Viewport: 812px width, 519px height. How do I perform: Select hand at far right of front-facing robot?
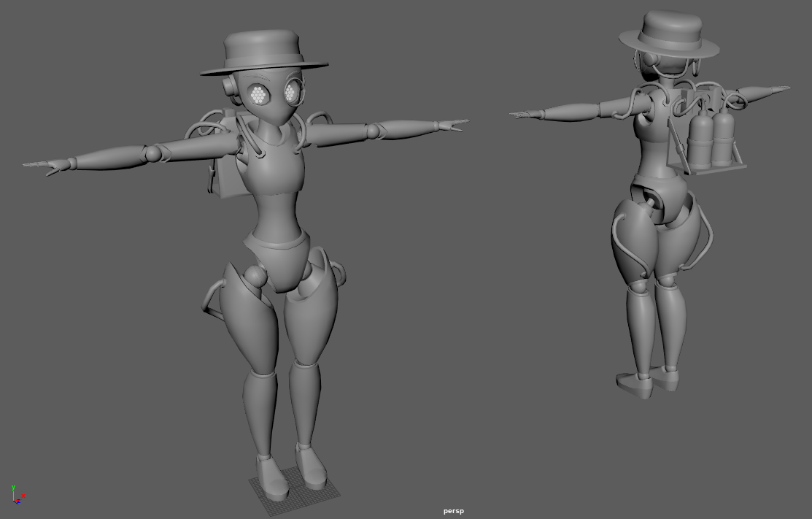click(452, 125)
